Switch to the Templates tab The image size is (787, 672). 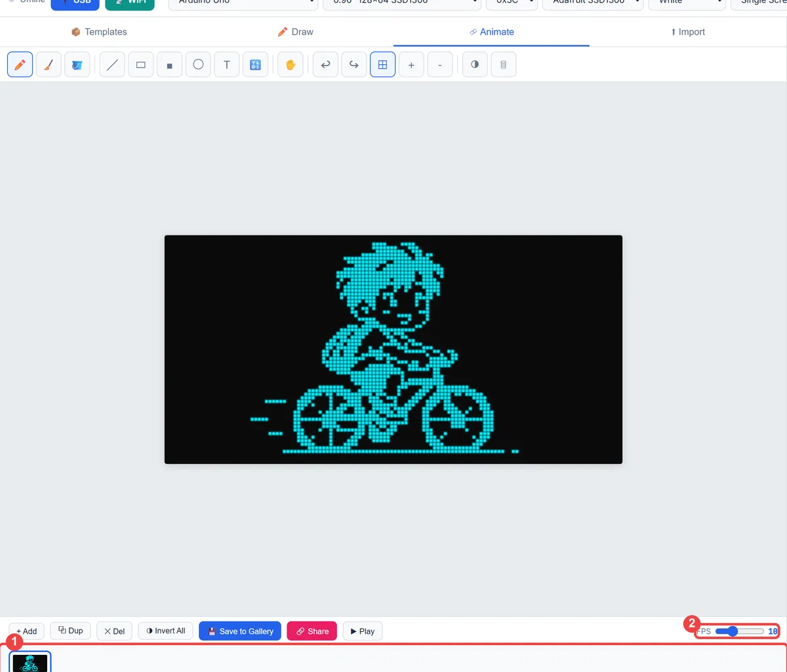click(x=98, y=31)
